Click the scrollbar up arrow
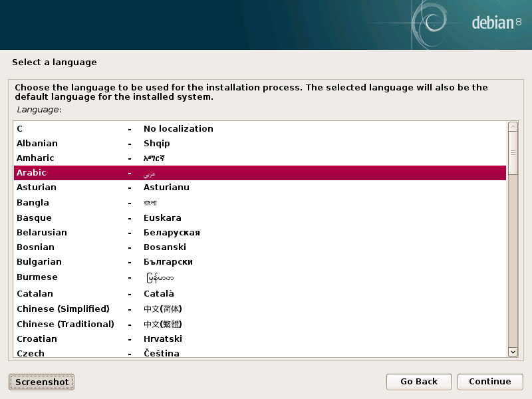Image resolution: width=532 pixels, height=399 pixels. pos(513,126)
